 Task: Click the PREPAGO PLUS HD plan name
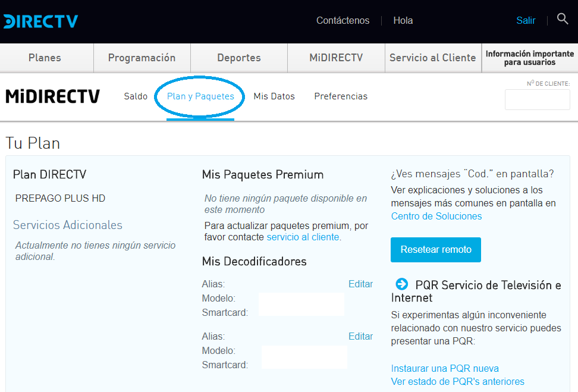pos(60,198)
